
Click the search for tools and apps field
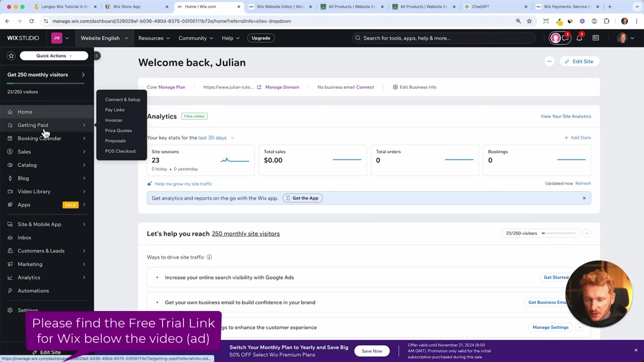[443, 38]
